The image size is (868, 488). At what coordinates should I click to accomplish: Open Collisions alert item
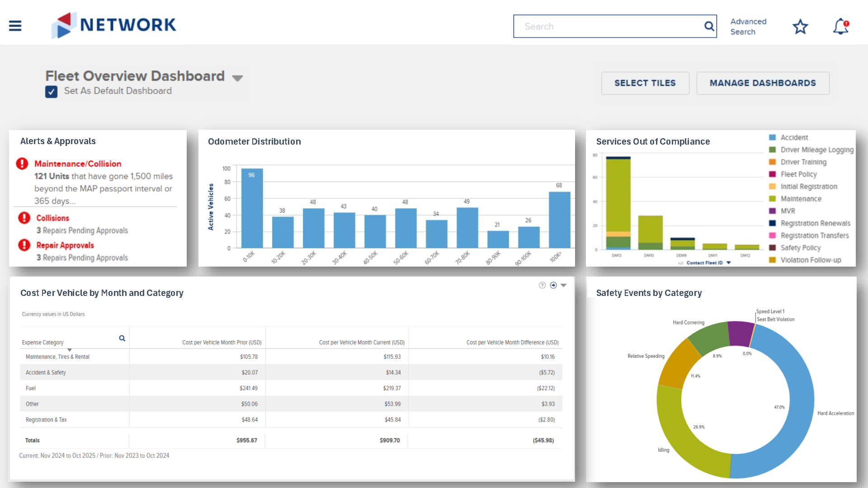[53, 218]
